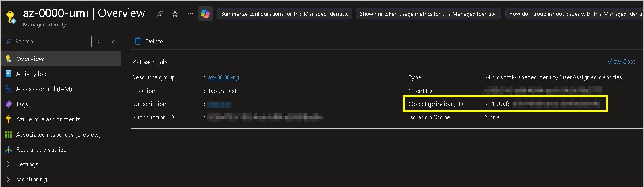Click Summarize configurations suggestion button

284,14
